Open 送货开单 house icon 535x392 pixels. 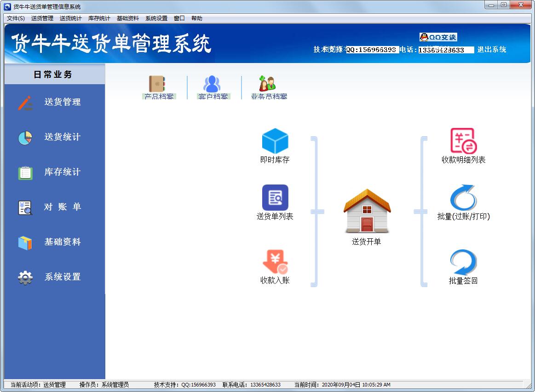(367, 212)
